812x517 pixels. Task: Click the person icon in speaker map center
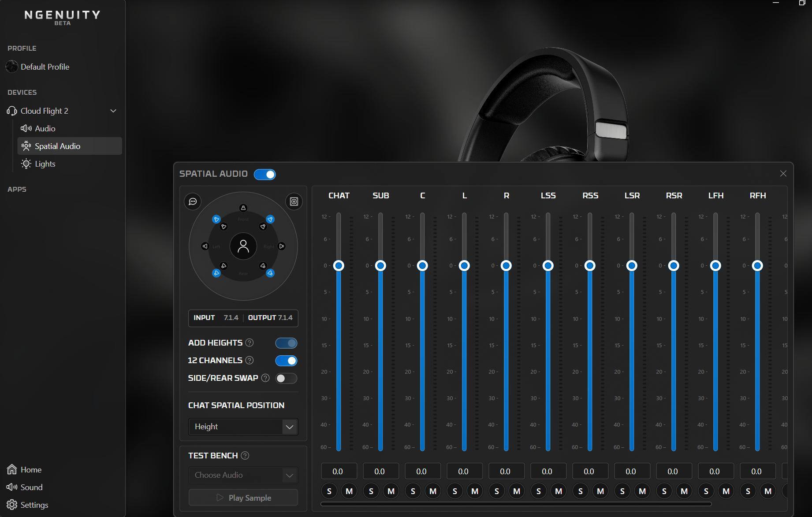pos(243,246)
